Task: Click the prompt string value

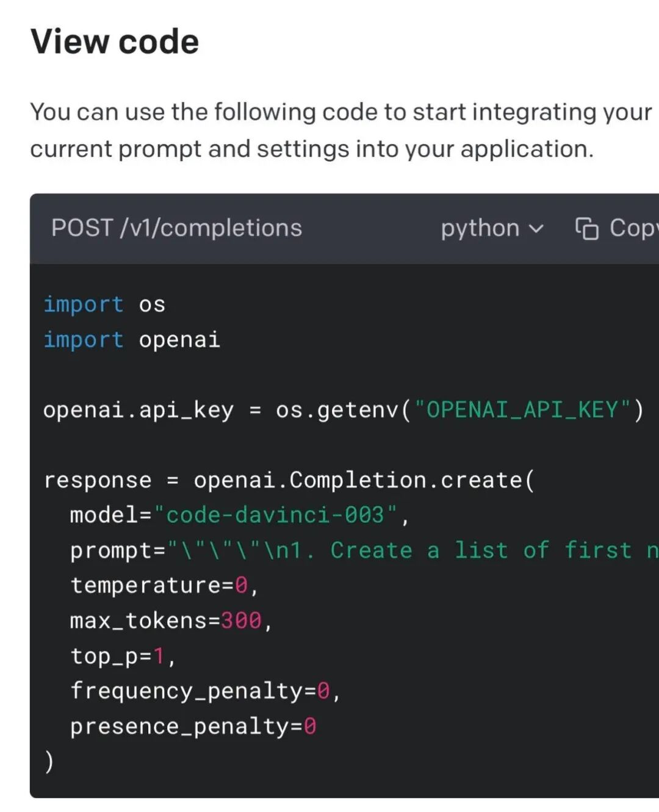Action: (x=412, y=550)
